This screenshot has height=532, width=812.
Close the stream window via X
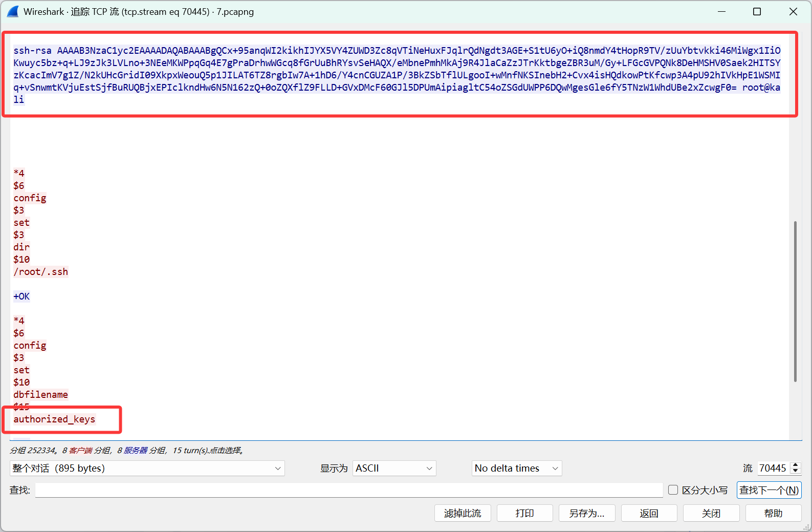(793, 11)
